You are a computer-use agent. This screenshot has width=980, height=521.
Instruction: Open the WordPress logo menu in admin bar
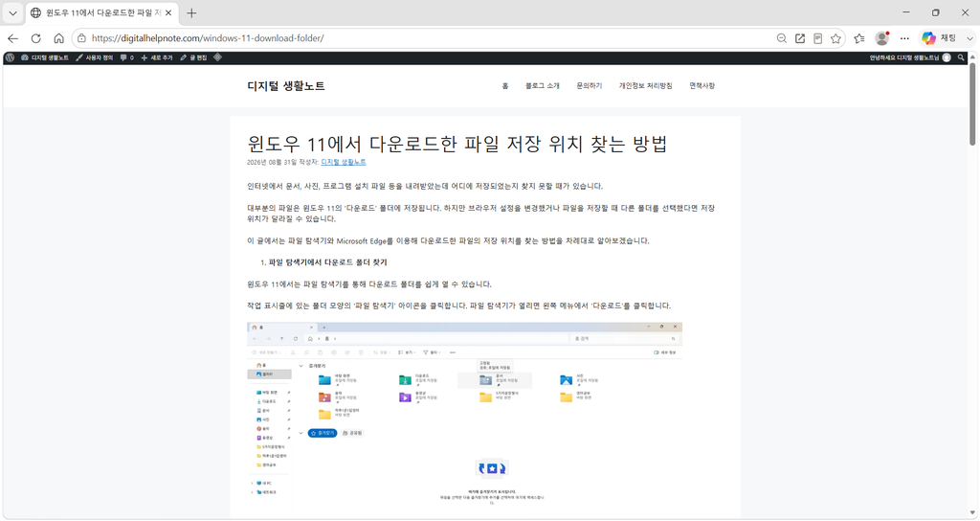(10, 57)
